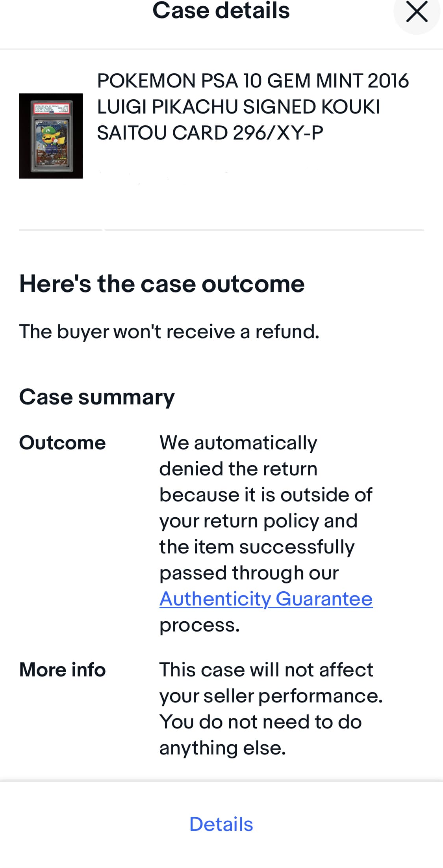Click the Outcome row label
443x868 pixels.
(x=63, y=443)
